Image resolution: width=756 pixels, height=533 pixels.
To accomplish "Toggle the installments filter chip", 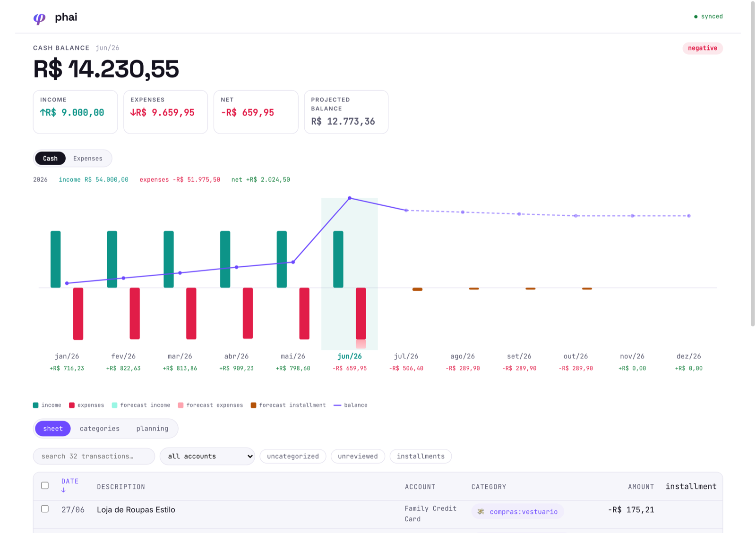I will [x=421, y=456].
